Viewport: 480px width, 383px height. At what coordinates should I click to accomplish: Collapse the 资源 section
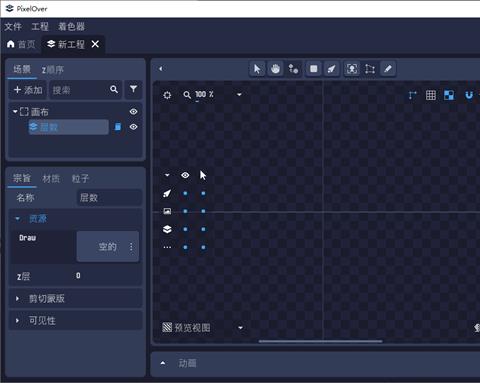pos(17,219)
